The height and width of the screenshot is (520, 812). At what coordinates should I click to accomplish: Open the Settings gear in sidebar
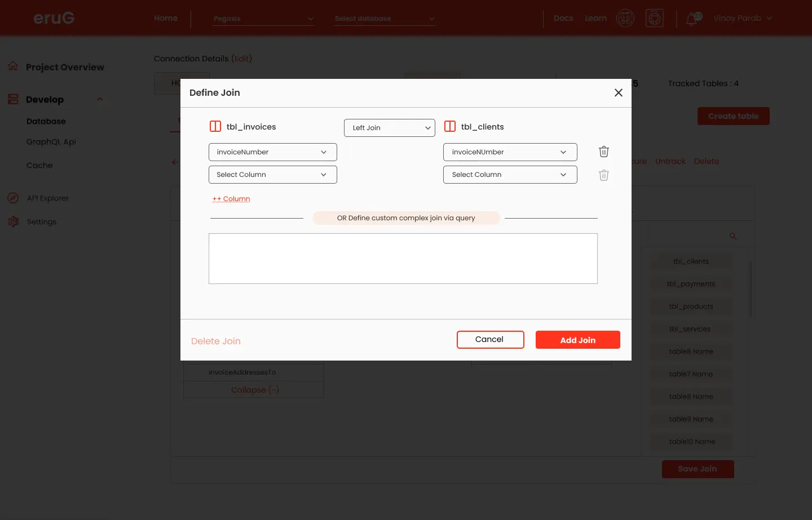click(x=13, y=222)
